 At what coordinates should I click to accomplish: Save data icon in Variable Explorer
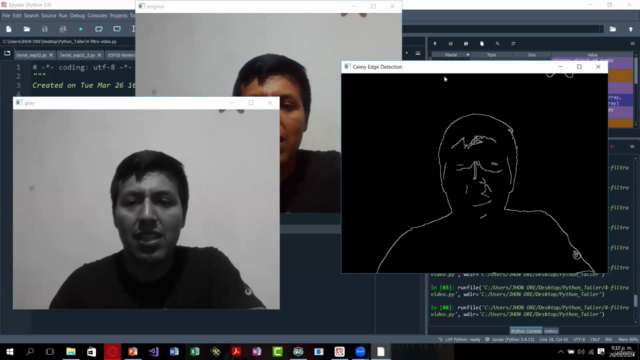coord(450,43)
